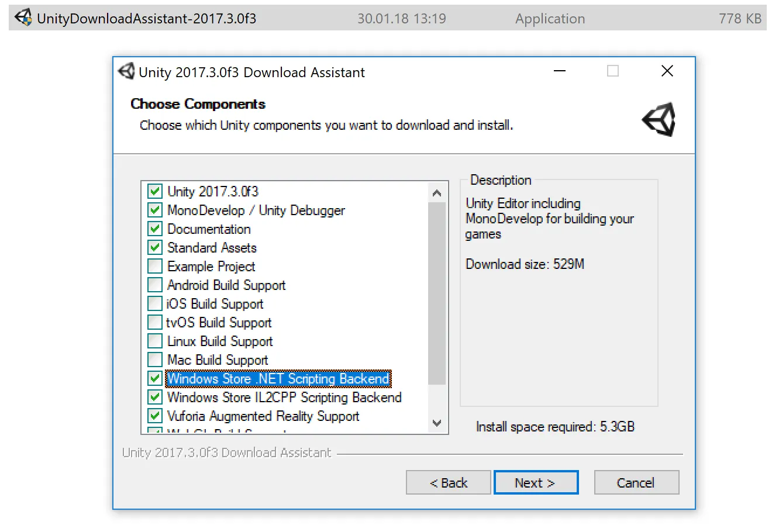This screenshot has height=532, width=772.
Task: Click the 'Download size: 529M' text
Action: (525, 264)
